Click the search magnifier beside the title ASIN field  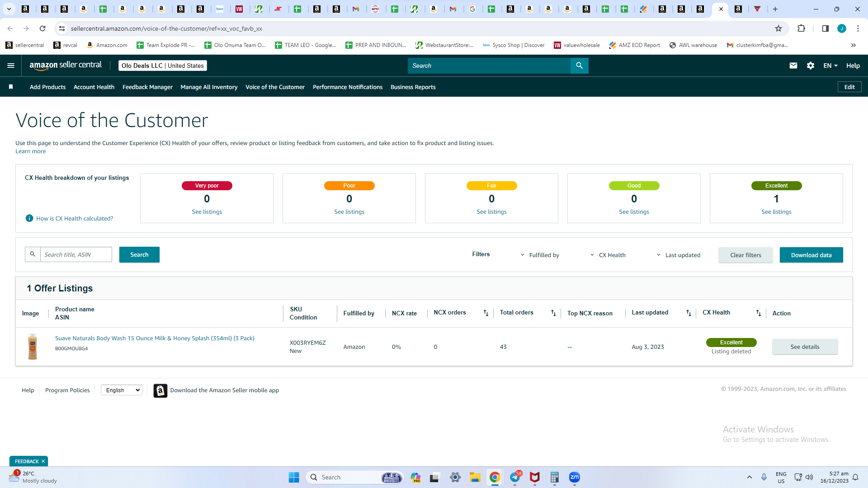[x=33, y=254]
